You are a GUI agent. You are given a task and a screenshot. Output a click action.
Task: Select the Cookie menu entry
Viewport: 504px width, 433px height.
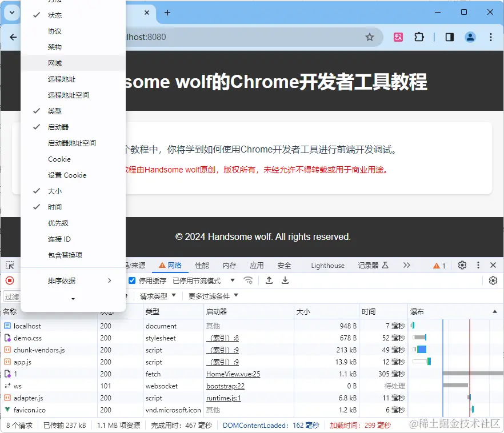73,159
